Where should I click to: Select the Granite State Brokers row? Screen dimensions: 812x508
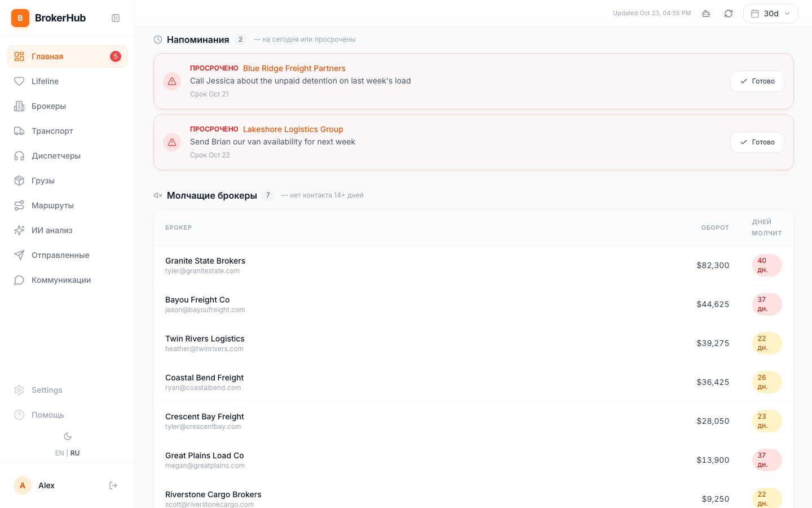coord(474,265)
